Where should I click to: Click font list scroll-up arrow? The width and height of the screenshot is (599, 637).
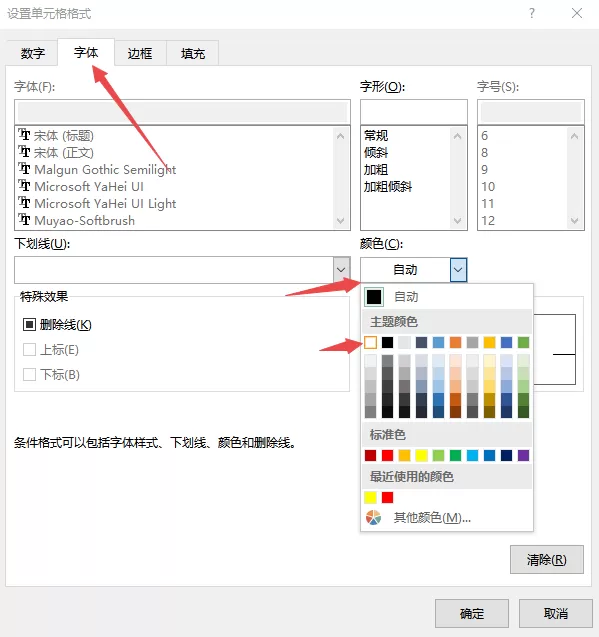[341, 136]
